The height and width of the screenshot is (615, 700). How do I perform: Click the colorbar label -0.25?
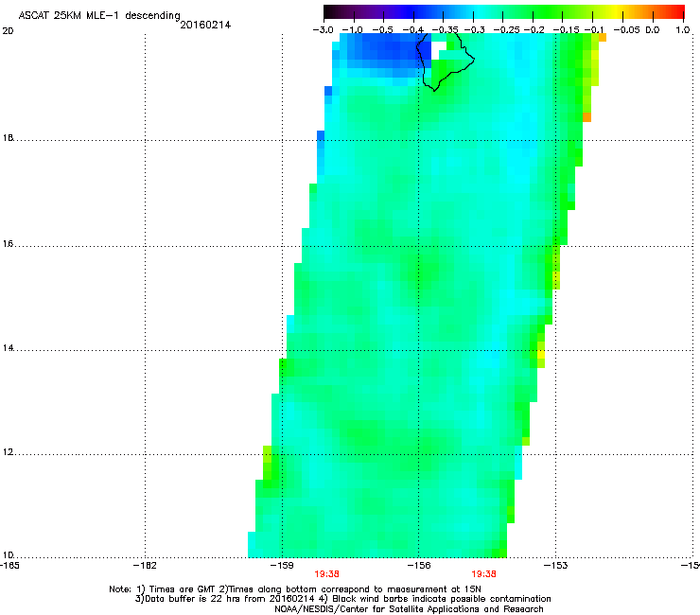tap(506, 30)
